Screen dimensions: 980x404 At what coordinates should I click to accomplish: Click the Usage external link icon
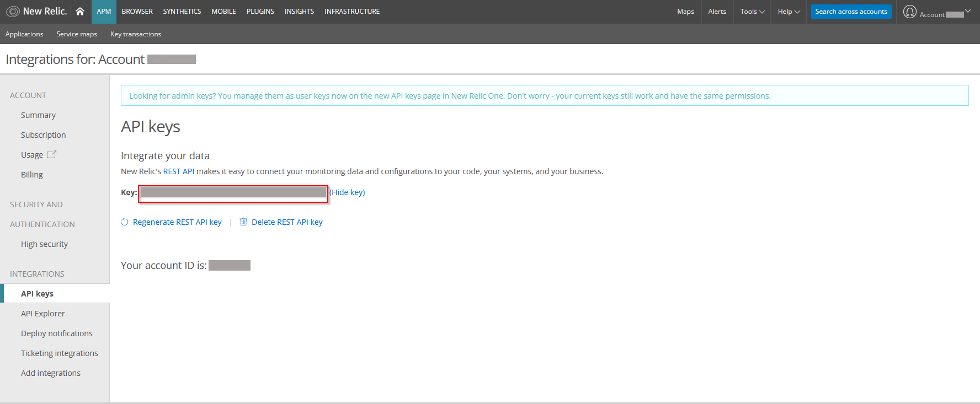tap(51, 154)
